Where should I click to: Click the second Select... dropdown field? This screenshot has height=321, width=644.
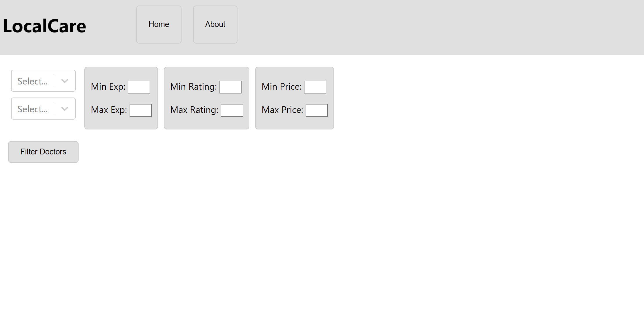click(33, 109)
